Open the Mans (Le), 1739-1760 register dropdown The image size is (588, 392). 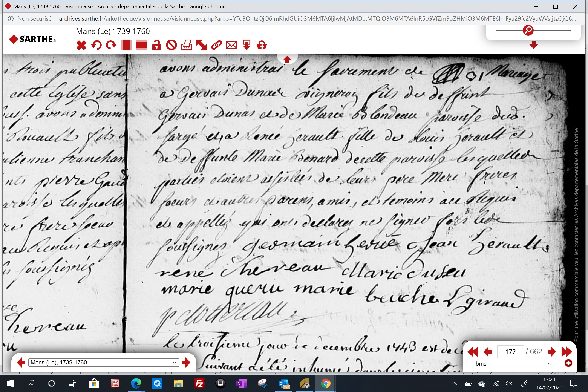point(104,363)
